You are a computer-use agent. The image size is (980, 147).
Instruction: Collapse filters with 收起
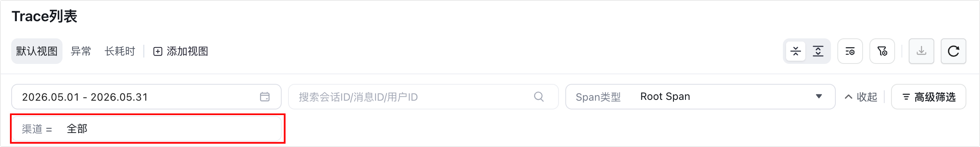pos(861,97)
